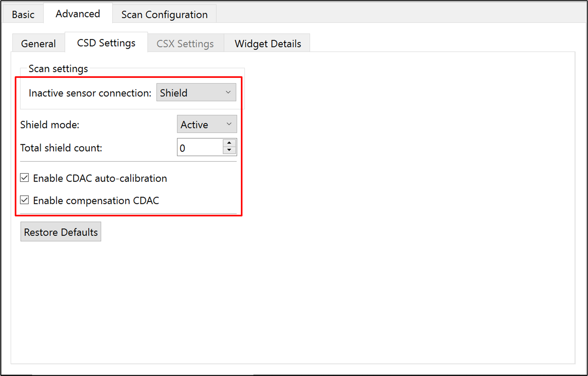Decrease Total shield count with down arrow
Screen dimensions: 588x376
click(229, 150)
